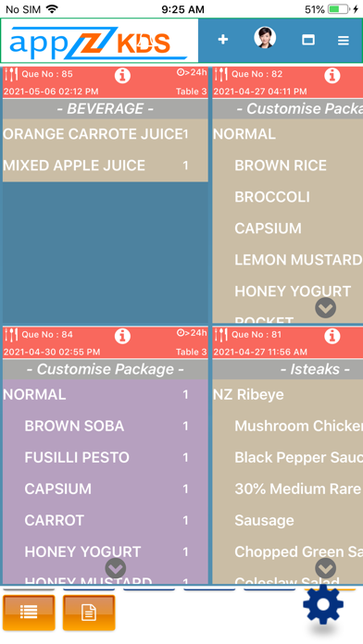
Task: Open settings with the blue gear icon
Action: tap(323, 604)
